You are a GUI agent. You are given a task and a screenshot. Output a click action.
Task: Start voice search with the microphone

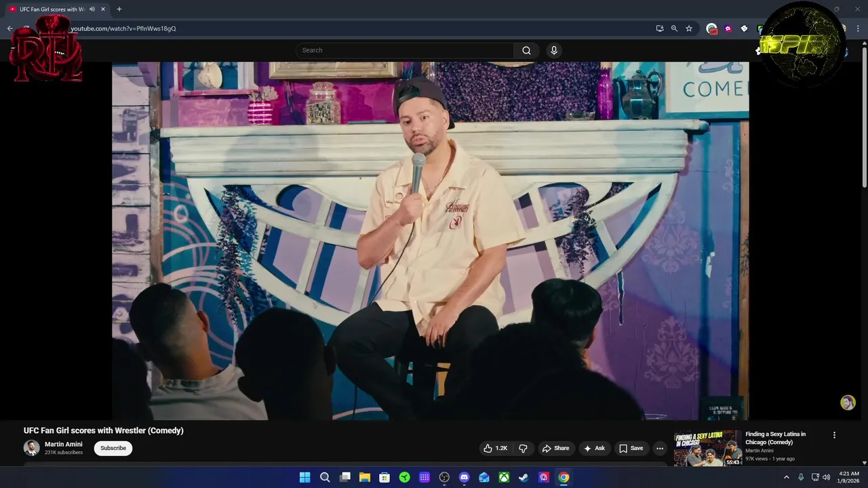coord(554,50)
